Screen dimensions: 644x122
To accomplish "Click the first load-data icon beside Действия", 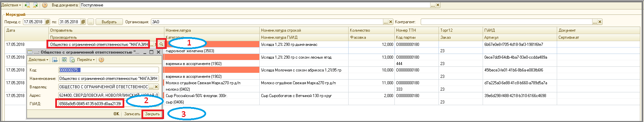I will [x=27, y=5].
